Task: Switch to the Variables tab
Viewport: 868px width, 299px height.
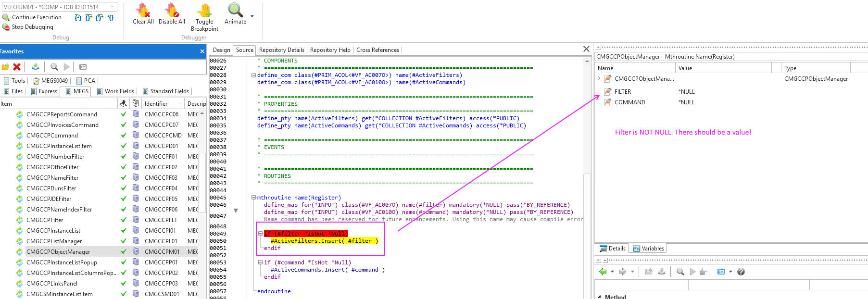Action: (x=648, y=249)
